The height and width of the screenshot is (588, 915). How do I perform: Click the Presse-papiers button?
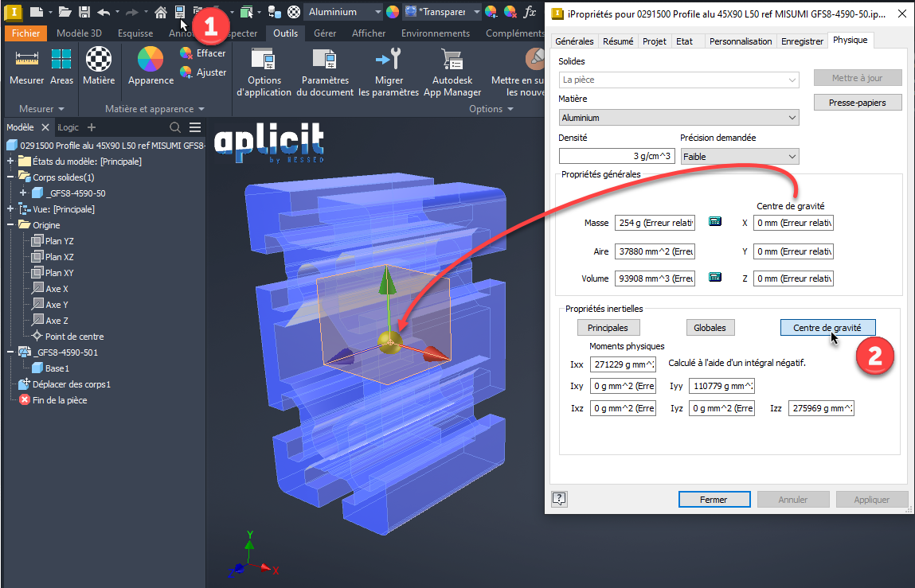pos(858,103)
